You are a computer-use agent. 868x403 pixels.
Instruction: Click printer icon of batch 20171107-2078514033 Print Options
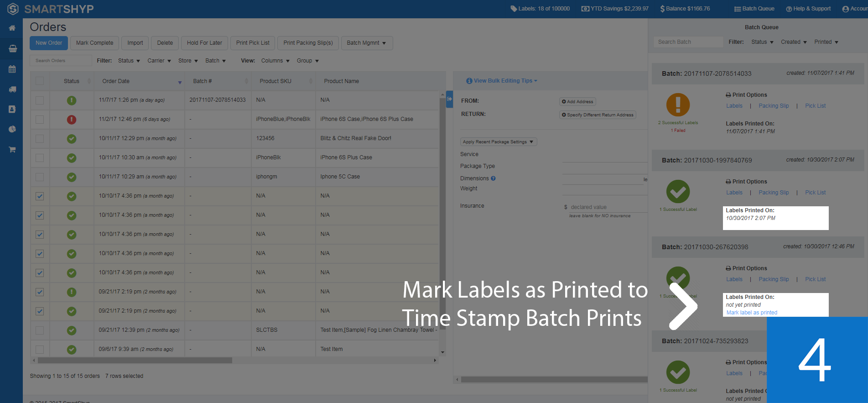728,95
